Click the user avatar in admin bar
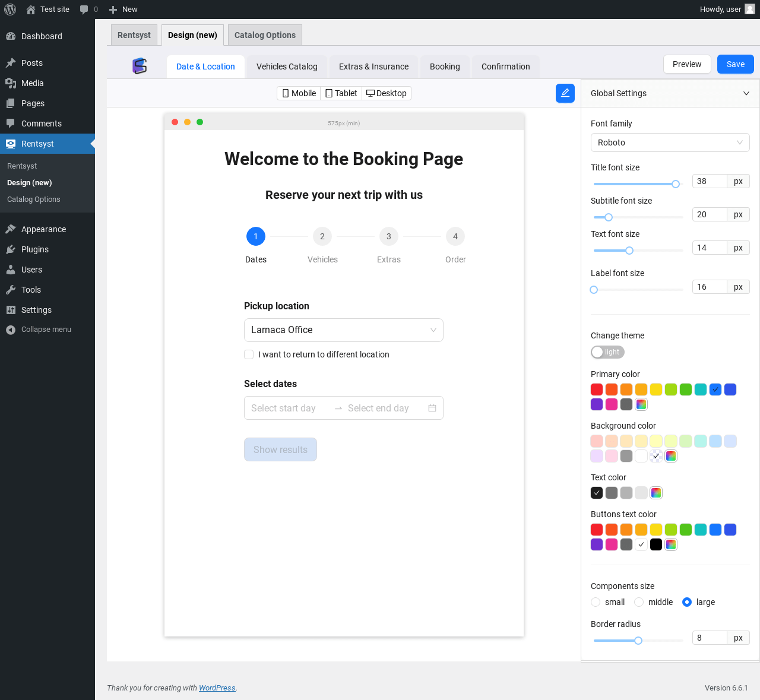Viewport: 760px width, 700px height. [750, 9]
